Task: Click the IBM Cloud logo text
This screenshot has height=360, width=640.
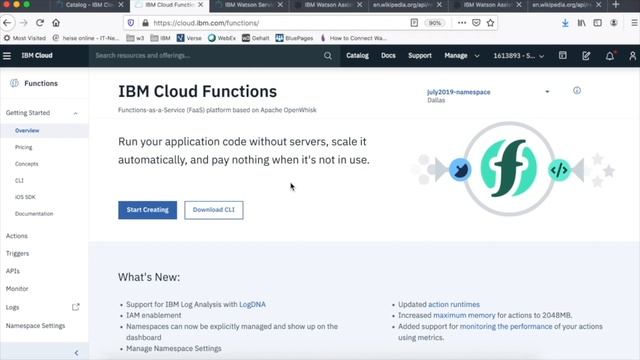Action: coord(37,56)
